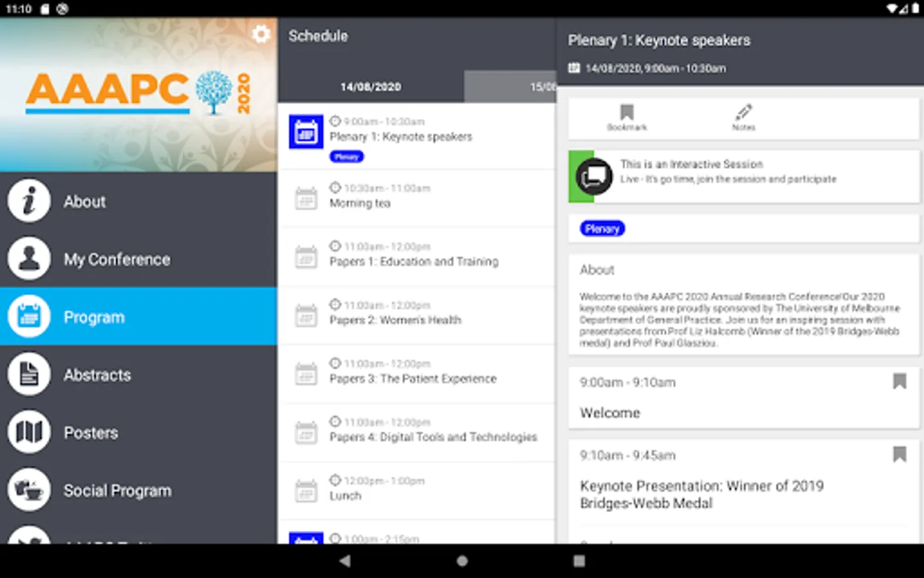This screenshot has height=578, width=924.
Task: Open the Social Program menu item
Action: (x=139, y=490)
